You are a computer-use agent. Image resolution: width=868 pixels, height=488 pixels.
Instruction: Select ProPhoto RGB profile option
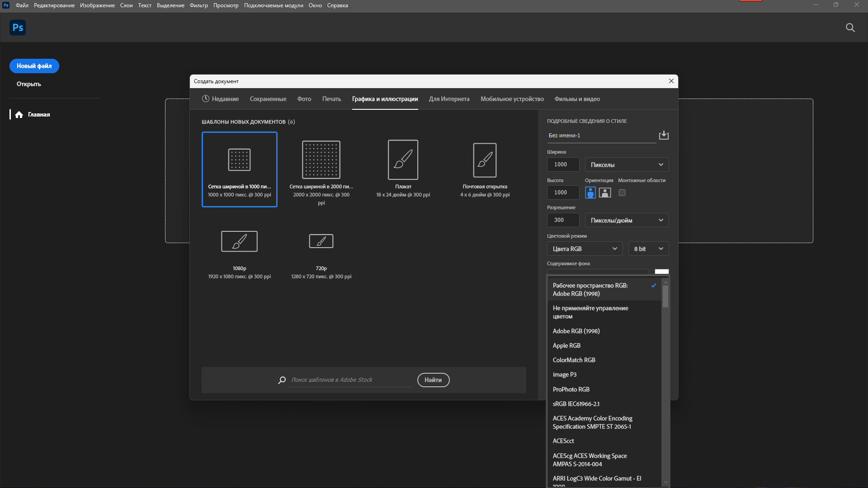(x=604, y=389)
